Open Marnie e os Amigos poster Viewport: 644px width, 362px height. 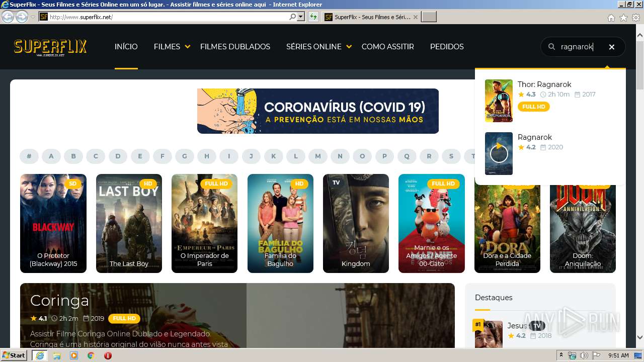pyautogui.click(x=432, y=223)
